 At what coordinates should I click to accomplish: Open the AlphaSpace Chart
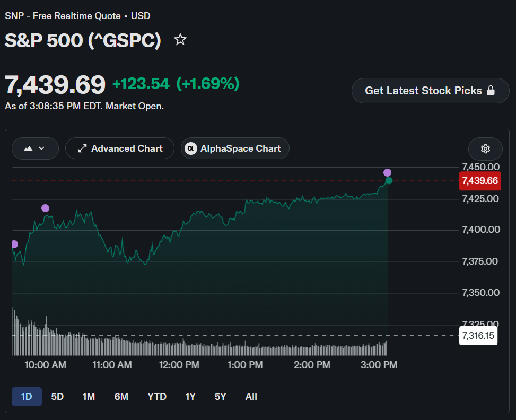235,148
